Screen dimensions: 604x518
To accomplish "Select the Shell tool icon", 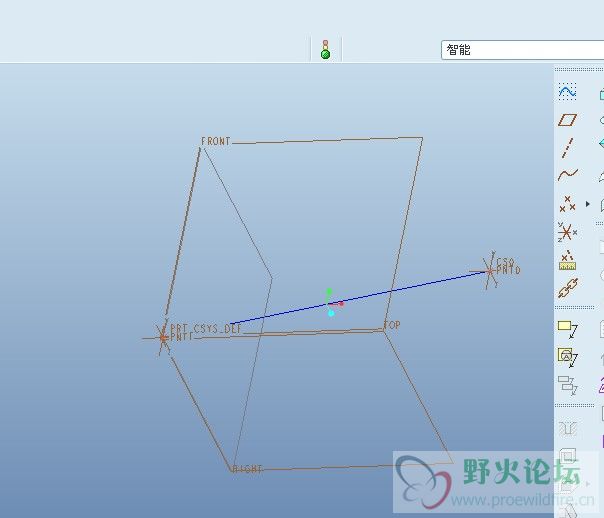I will [567, 456].
